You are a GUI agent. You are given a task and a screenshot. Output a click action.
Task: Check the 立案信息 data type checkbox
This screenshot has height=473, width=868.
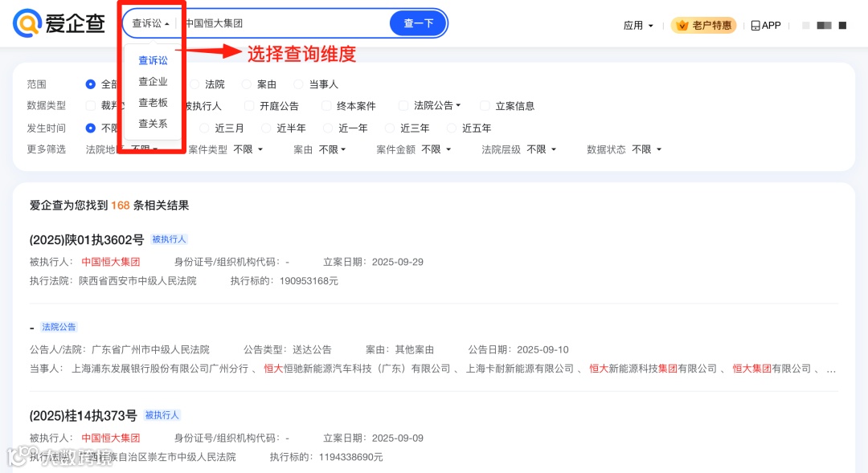coord(485,106)
